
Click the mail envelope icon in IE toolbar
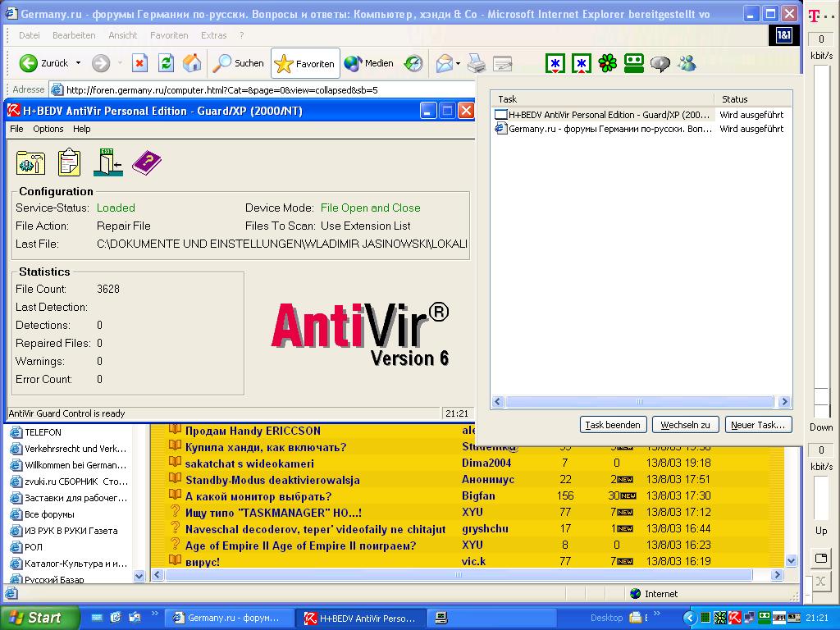[444, 64]
